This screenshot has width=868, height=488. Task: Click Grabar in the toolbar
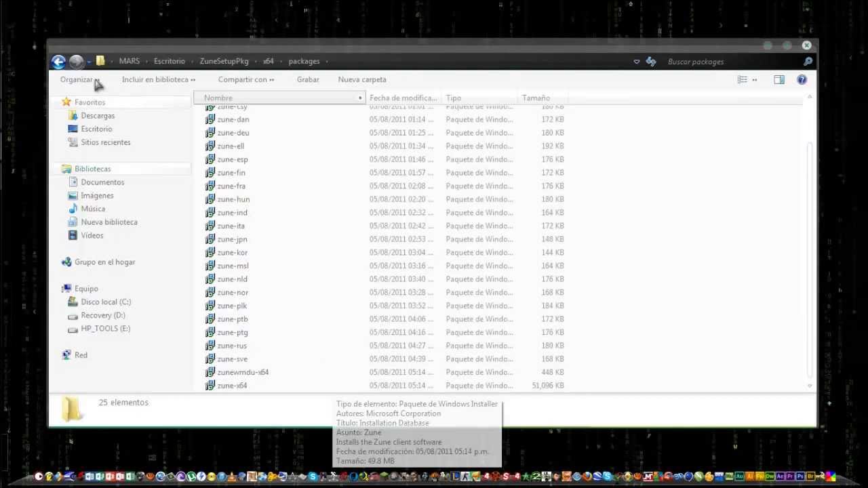tap(308, 80)
